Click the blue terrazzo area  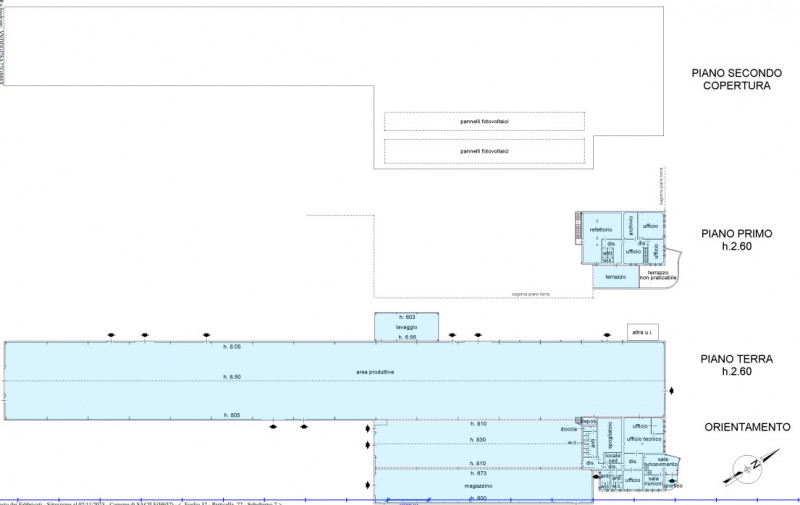(x=615, y=277)
